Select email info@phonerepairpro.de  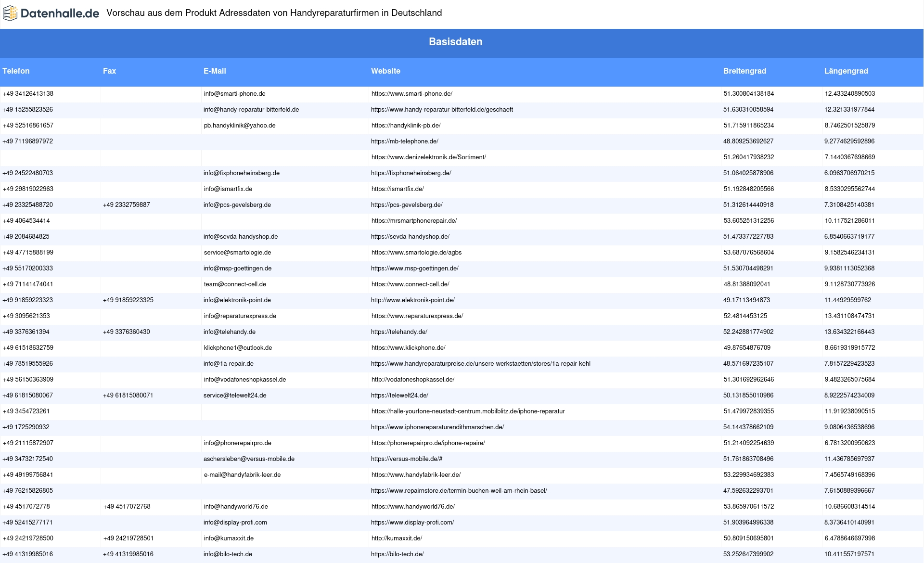coord(237,443)
